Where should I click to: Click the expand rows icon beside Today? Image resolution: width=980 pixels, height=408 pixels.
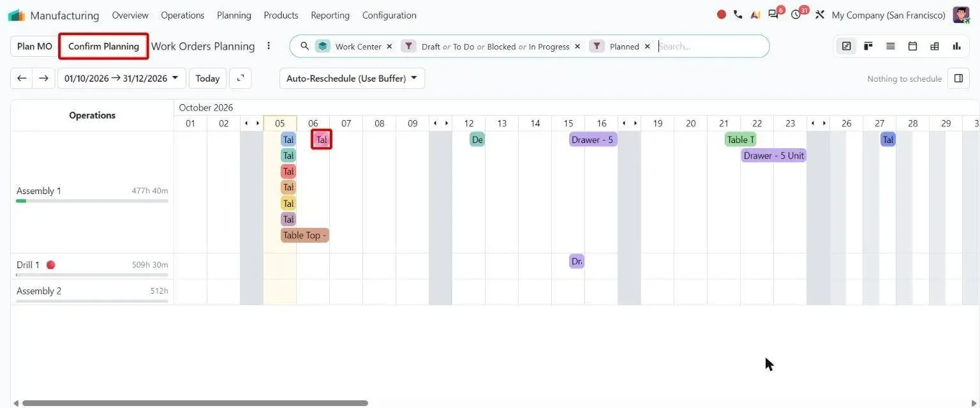coord(241,78)
